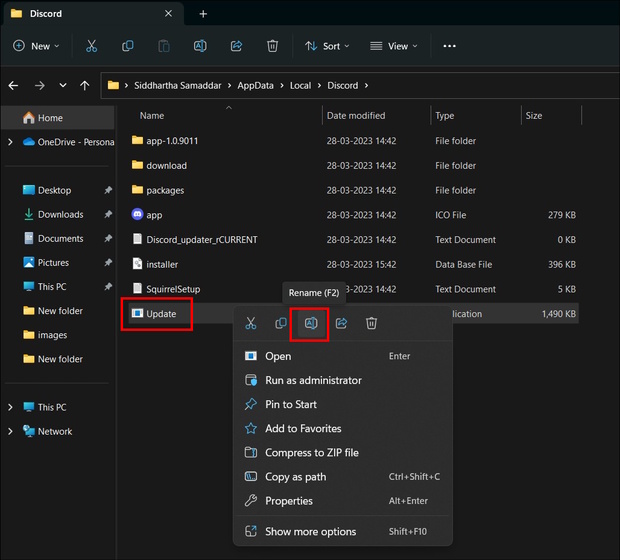Click the Update application icon
Image resolution: width=620 pixels, height=560 pixels.
(137, 313)
